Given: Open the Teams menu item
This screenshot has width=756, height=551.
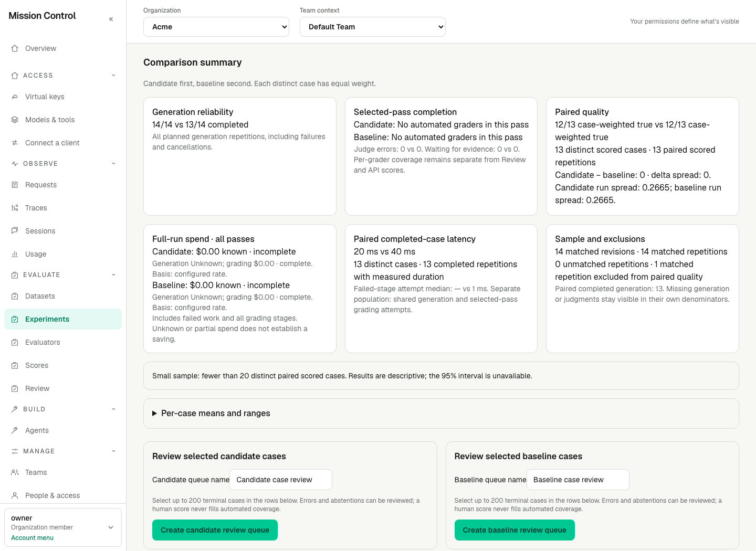Looking at the screenshot, I should pyautogui.click(x=63, y=472).
